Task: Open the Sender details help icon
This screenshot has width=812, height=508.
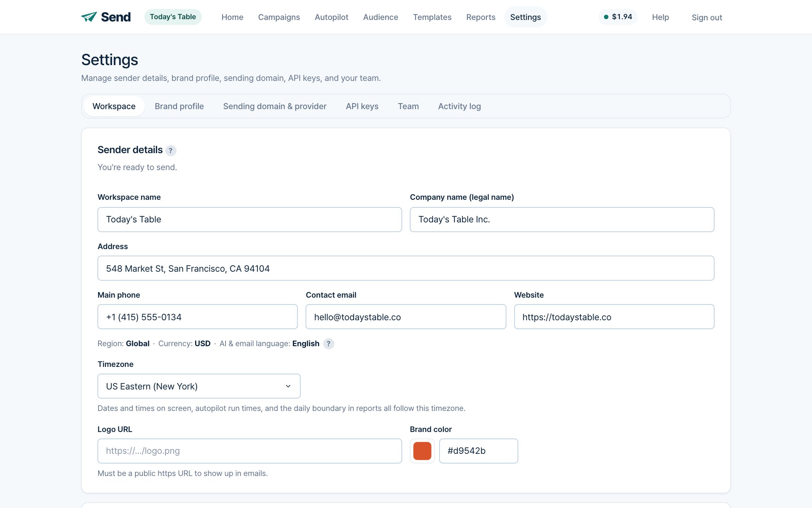Action: [171, 151]
